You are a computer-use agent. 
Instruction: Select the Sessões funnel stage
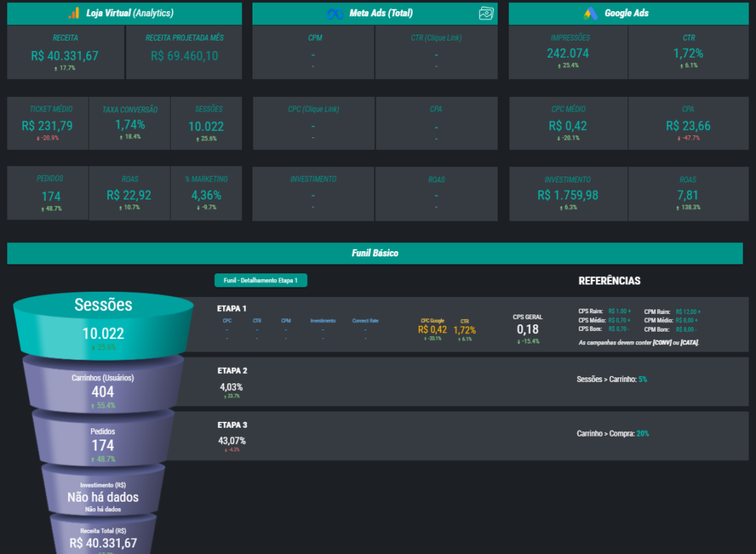[103, 314]
